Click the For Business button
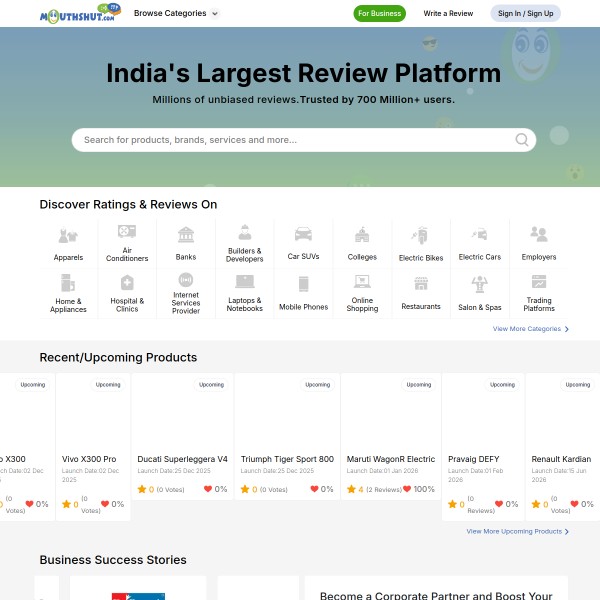The width and height of the screenshot is (600, 600). point(379,14)
